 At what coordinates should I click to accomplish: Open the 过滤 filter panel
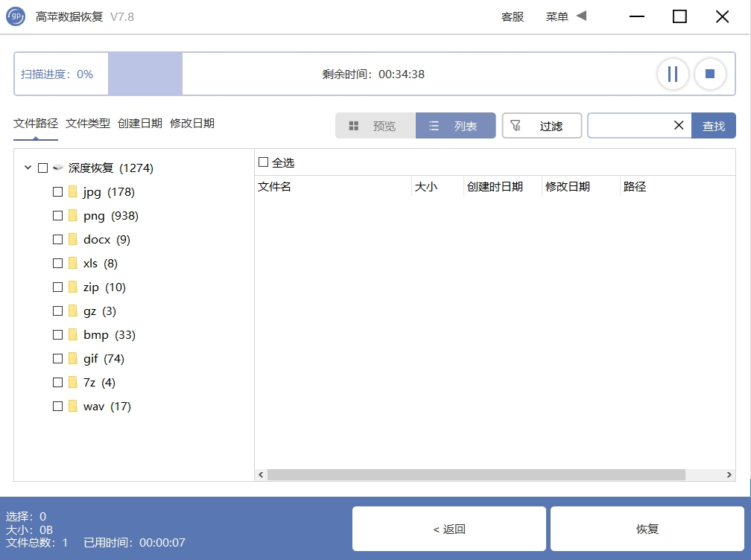tap(542, 125)
